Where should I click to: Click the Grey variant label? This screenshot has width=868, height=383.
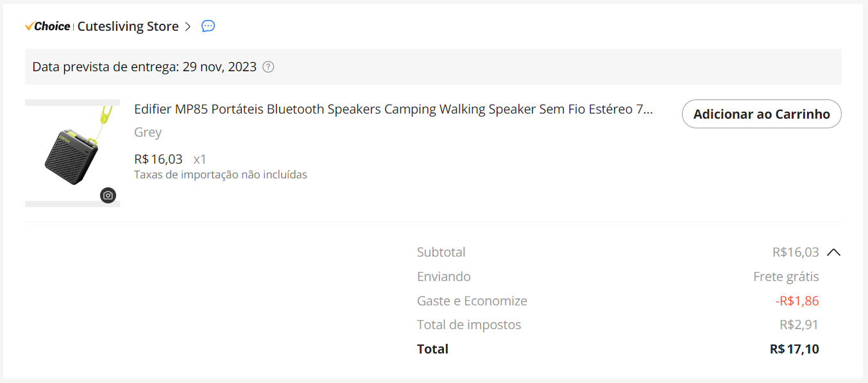148,132
